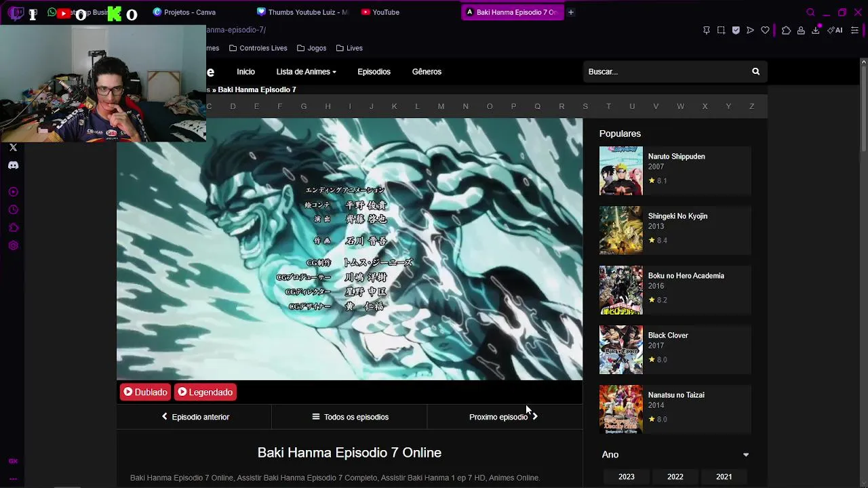868x488 pixels.
Task: Open the profile account icon
Action: coord(801,30)
